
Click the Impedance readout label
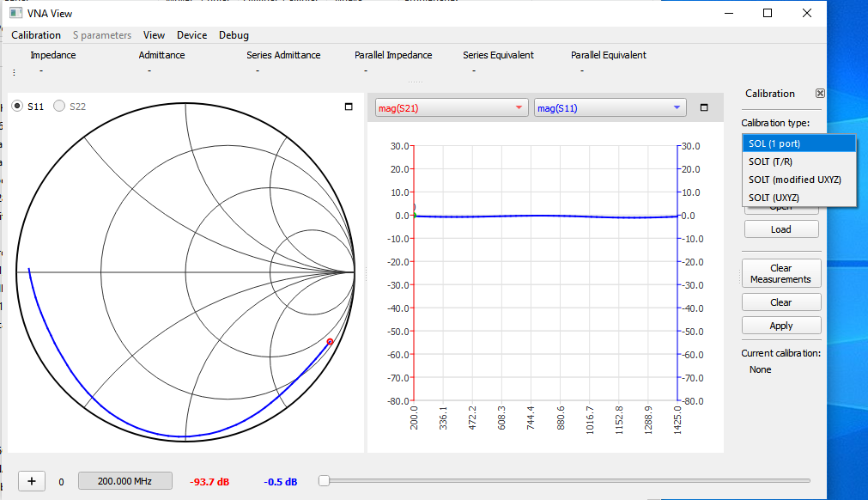click(53, 55)
